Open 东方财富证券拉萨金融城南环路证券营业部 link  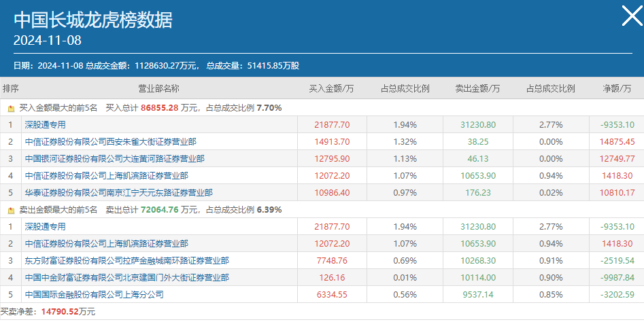(x=127, y=261)
